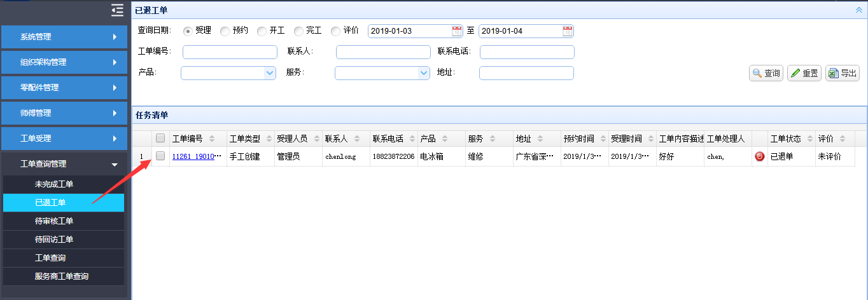Select the 预约 date radio button
Screen dimensions: 868x300
pyautogui.click(x=225, y=31)
